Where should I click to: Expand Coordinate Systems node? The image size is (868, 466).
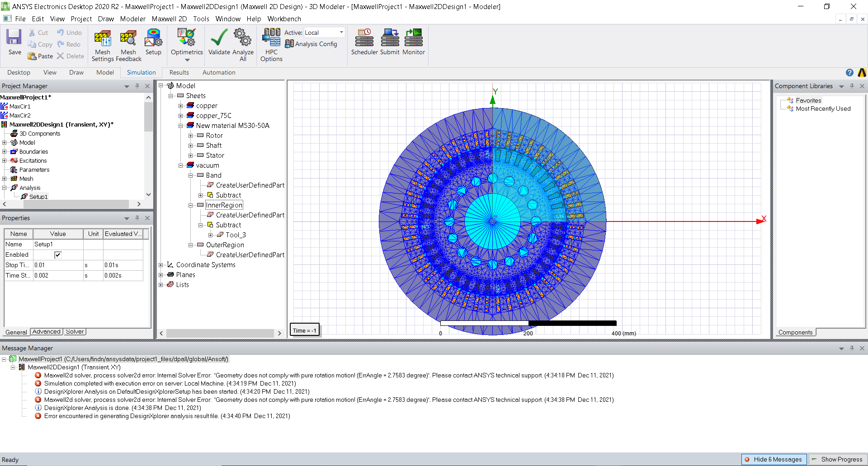click(160, 265)
